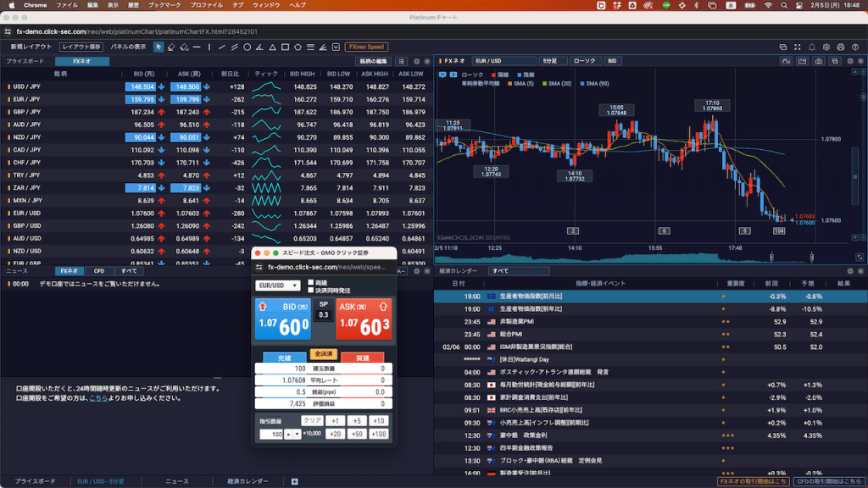Collapse the chart legend arrow icon

pos(453,75)
